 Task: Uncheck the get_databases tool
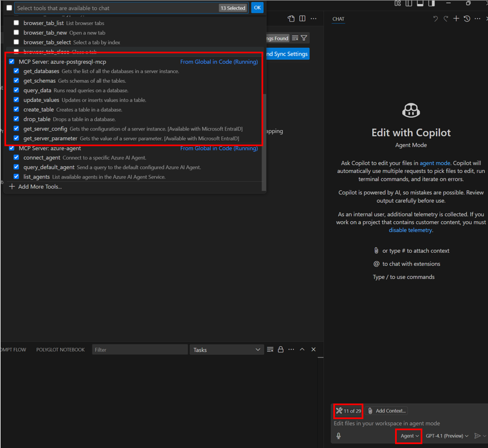[x=16, y=71]
